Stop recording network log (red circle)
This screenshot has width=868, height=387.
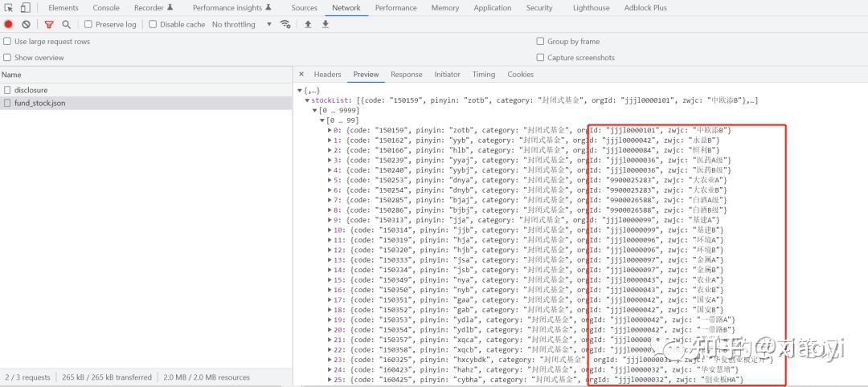(x=8, y=24)
